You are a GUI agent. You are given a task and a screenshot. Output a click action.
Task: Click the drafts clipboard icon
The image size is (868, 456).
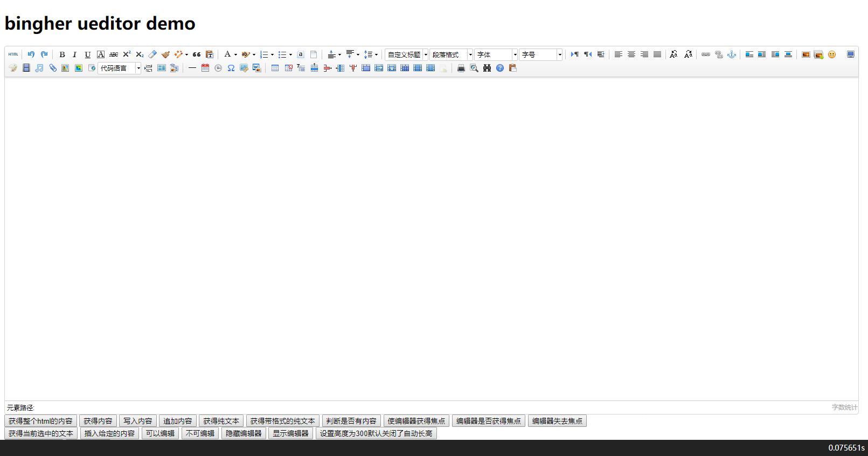(x=512, y=68)
